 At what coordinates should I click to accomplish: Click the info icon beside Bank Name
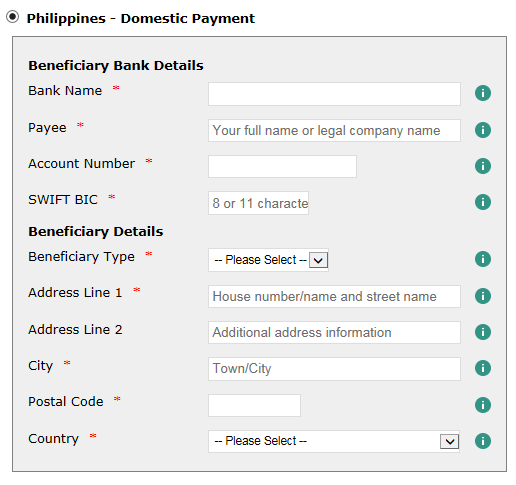[x=483, y=93]
